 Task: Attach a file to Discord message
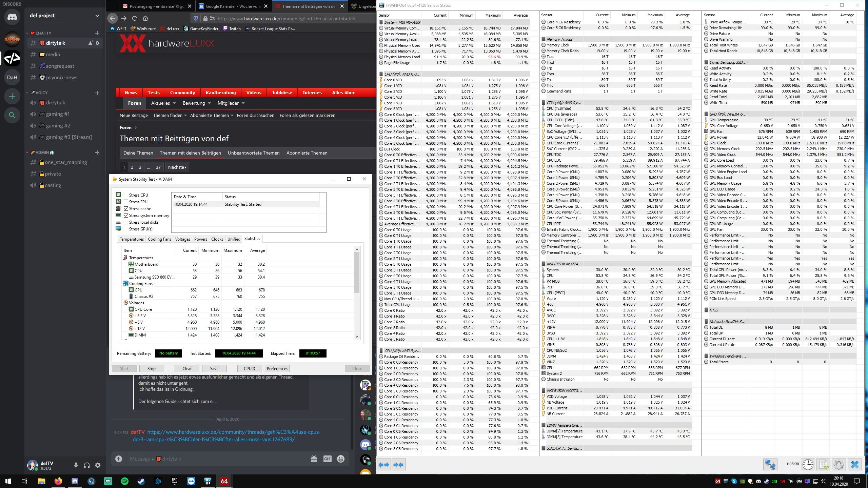point(118,459)
